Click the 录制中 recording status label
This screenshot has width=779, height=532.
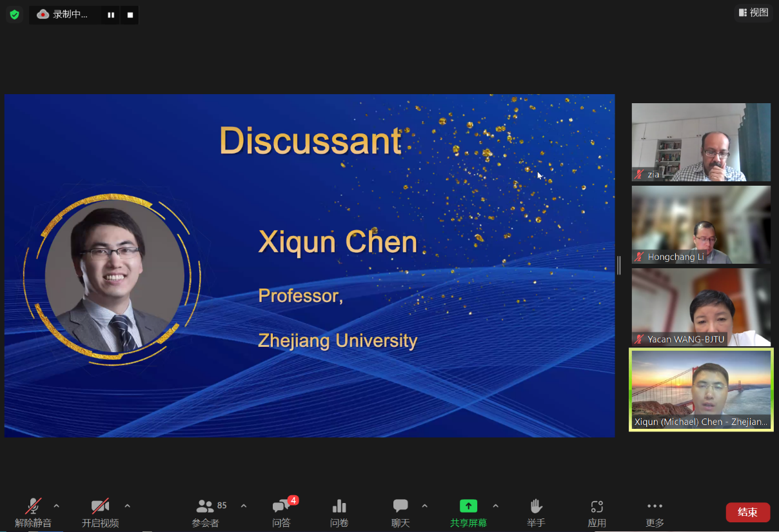70,14
